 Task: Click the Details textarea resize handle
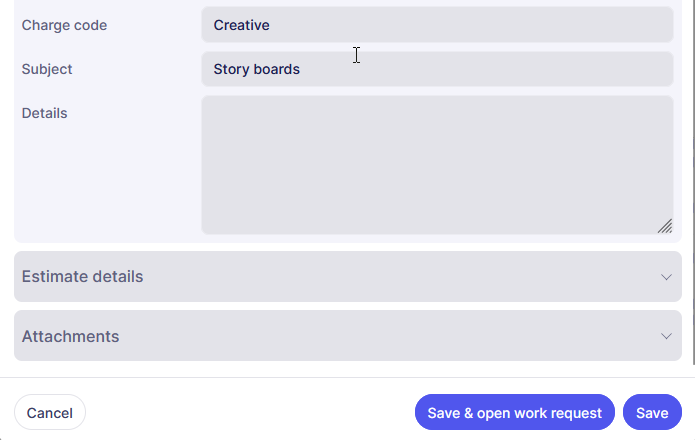[x=665, y=227]
